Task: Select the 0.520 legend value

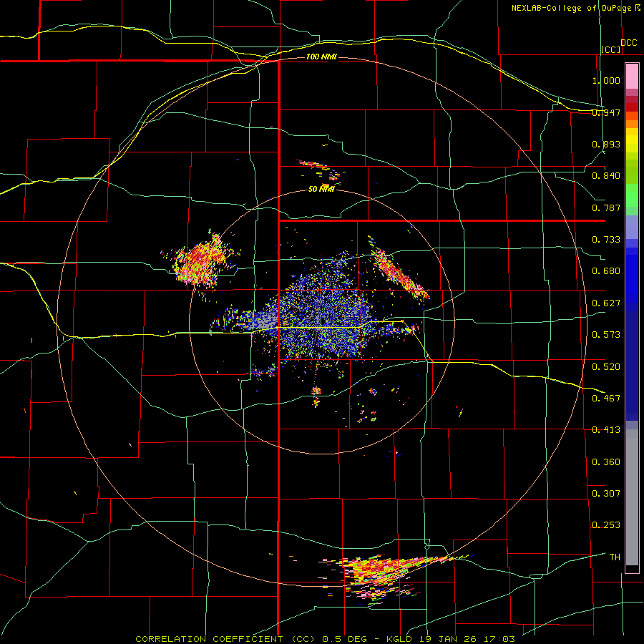Action: click(606, 367)
